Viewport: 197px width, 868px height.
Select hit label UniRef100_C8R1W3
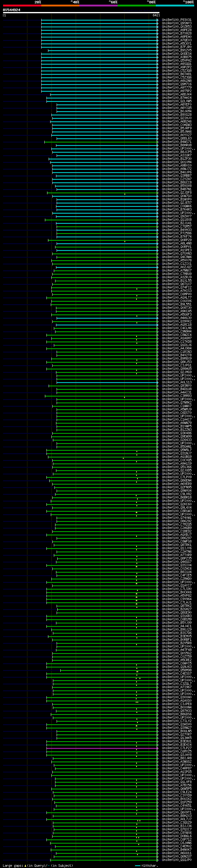click(176, 511)
